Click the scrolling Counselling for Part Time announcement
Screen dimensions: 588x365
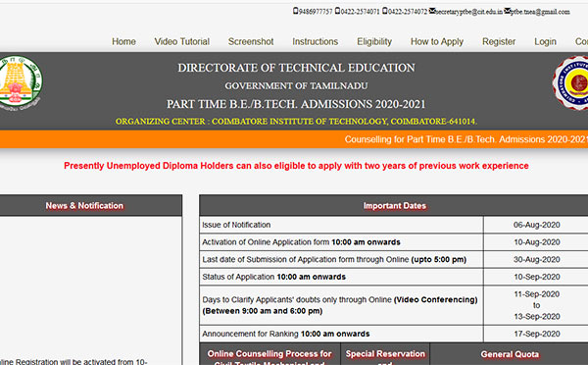point(466,139)
